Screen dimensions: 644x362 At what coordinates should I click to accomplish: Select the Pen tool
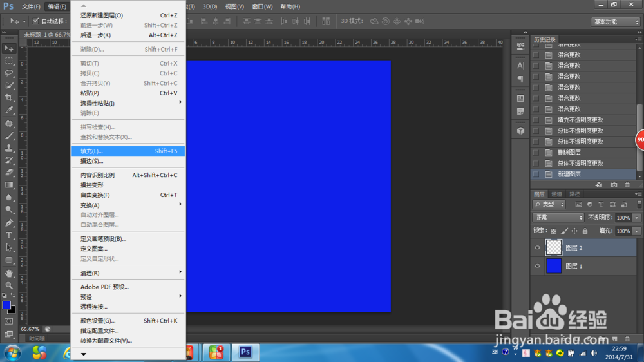pyautogui.click(x=8, y=223)
